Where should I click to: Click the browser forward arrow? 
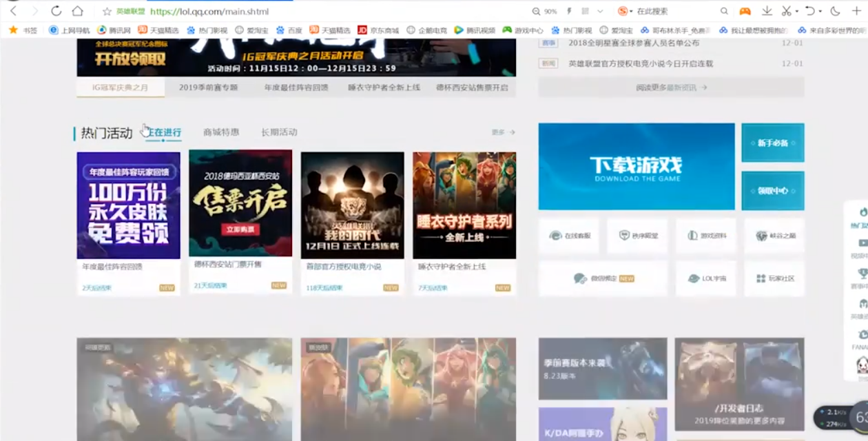[34, 11]
